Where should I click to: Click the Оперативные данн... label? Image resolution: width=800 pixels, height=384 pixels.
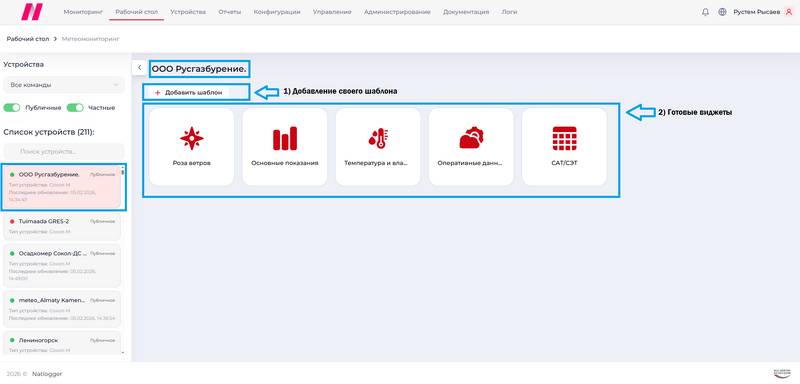tap(471, 164)
